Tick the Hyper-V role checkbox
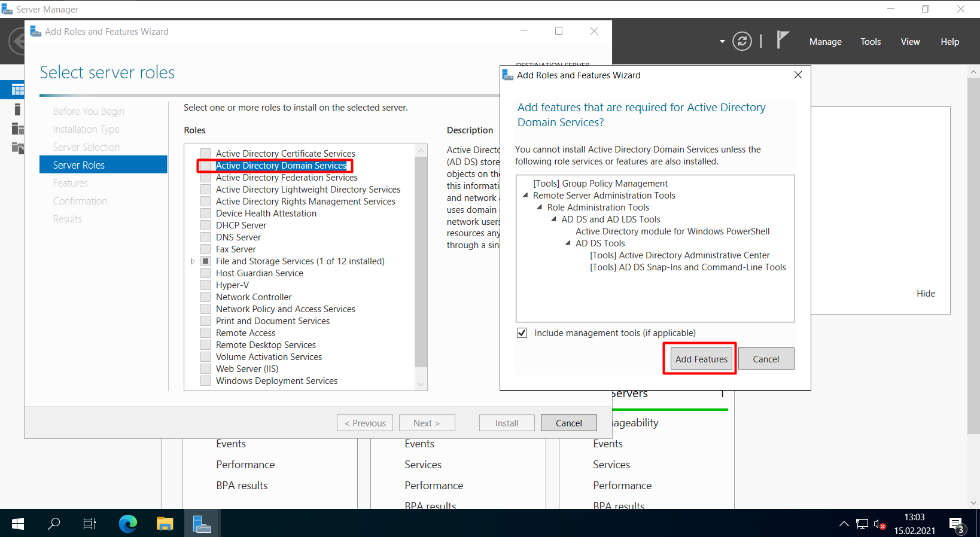This screenshot has height=537, width=980. tap(206, 285)
